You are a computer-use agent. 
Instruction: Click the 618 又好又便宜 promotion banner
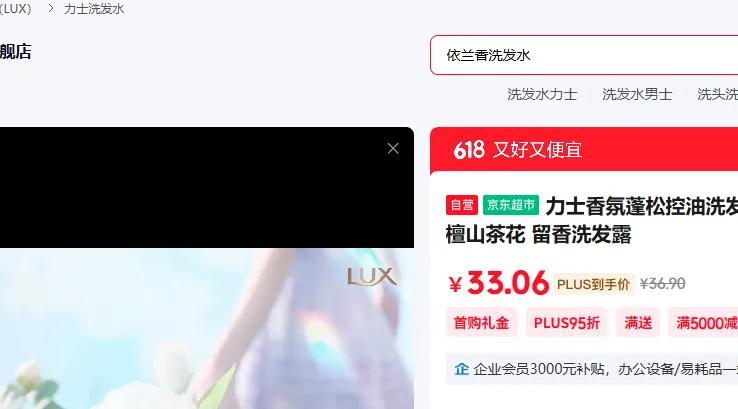tap(584, 150)
